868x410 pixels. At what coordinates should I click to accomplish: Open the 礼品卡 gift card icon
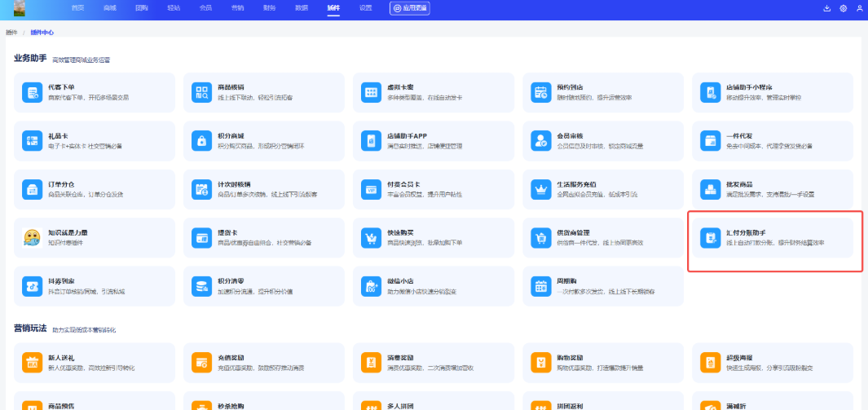[32, 140]
